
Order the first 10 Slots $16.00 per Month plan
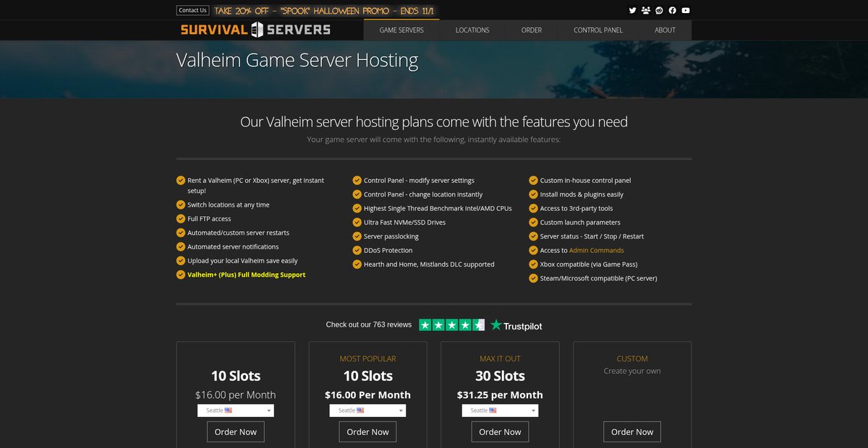pyautogui.click(x=236, y=432)
